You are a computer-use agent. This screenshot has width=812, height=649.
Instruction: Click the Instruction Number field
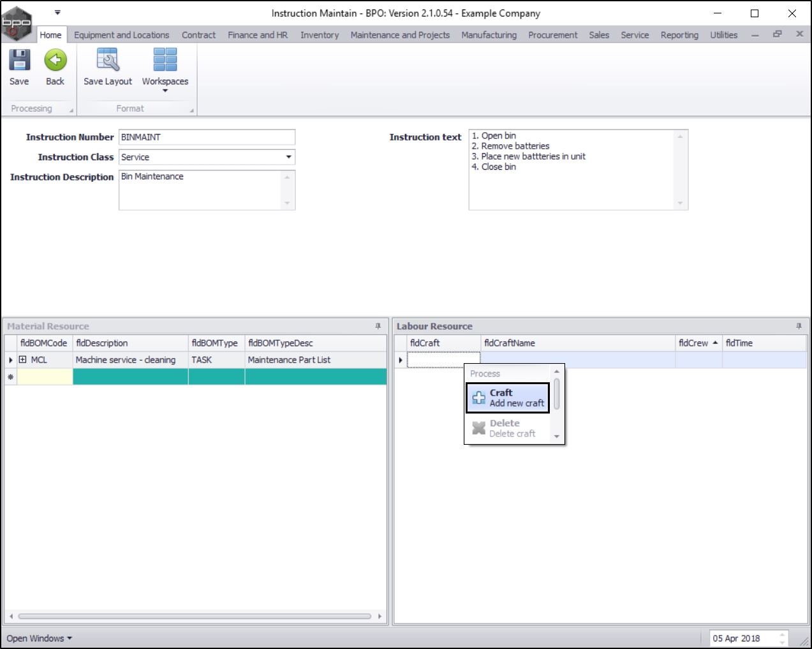pyautogui.click(x=207, y=137)
